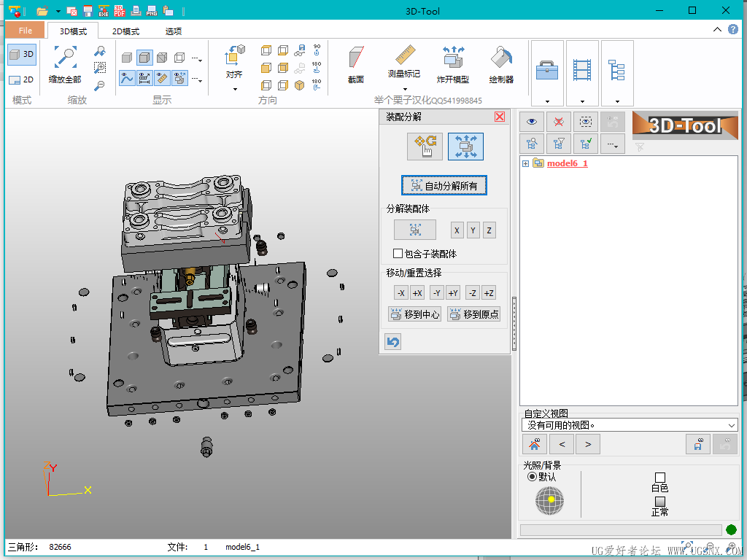Expand the model6_1 tree node

pos(525,163)
